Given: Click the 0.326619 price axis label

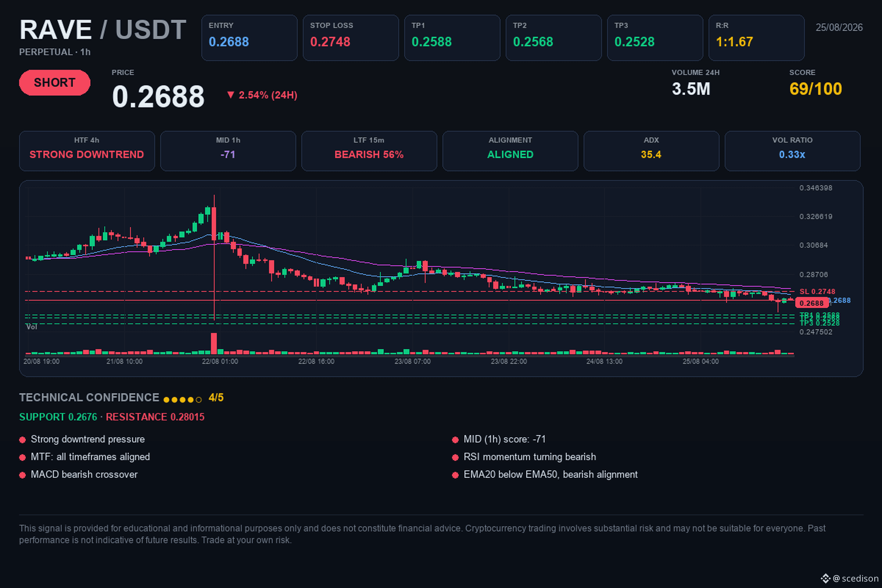Looking at the screenshot, I should point(815,217).
